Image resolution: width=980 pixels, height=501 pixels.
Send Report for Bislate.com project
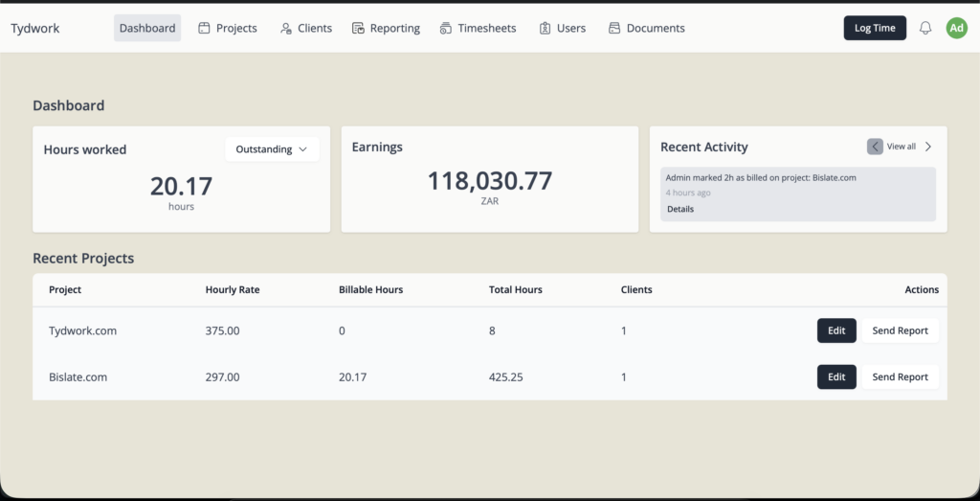900,377
